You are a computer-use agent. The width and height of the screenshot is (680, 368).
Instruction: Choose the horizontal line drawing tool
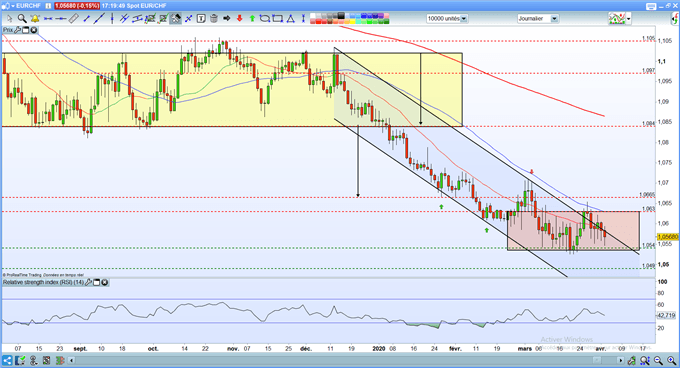[x=61, y=18]
